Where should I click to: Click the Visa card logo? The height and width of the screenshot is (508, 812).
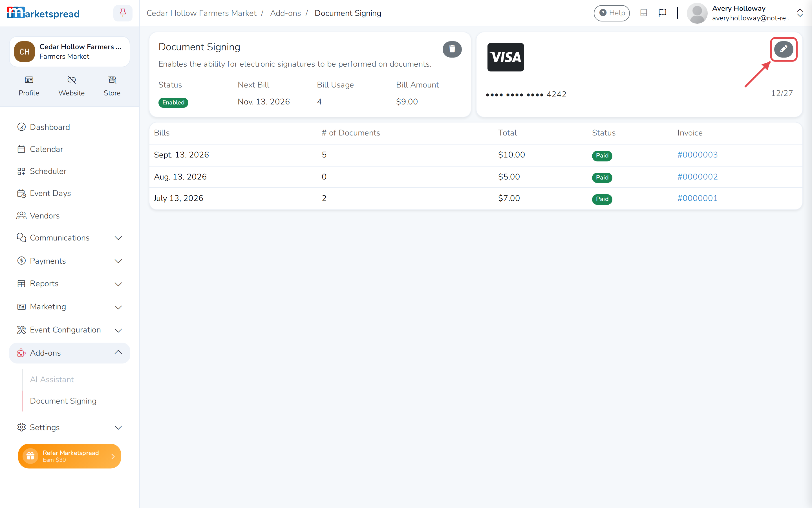click(x=505, y=57)
